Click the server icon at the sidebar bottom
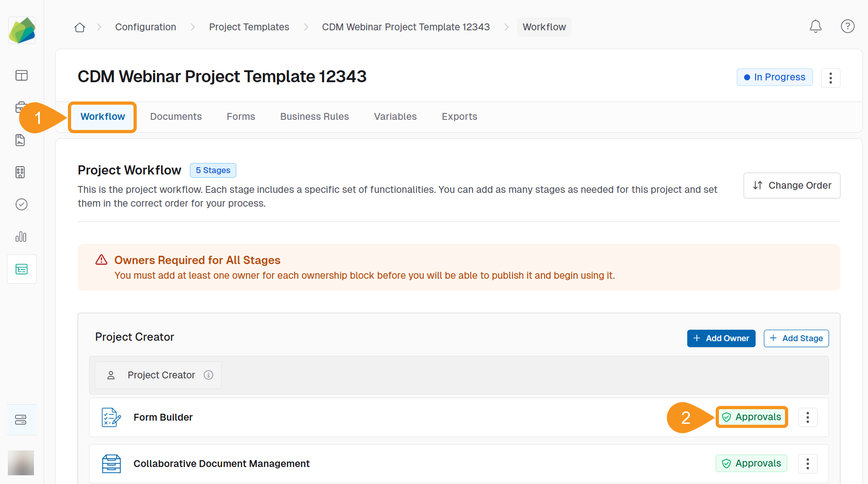The height and width of the screenshot is (484, 868). point(21,419)
